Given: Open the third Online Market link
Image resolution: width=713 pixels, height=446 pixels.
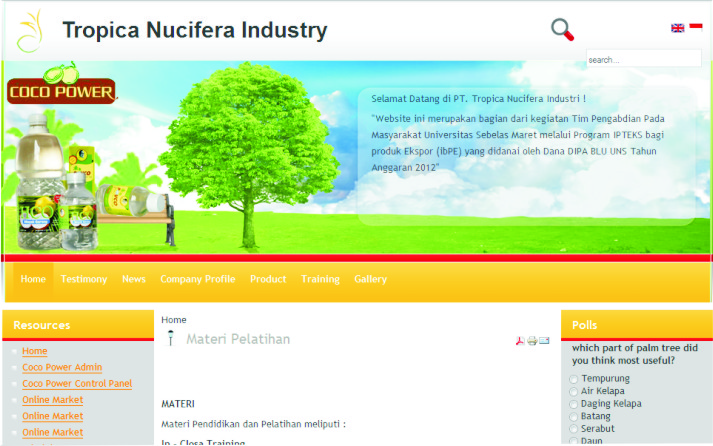Looking at the screenshot, I should pos(53,432).
